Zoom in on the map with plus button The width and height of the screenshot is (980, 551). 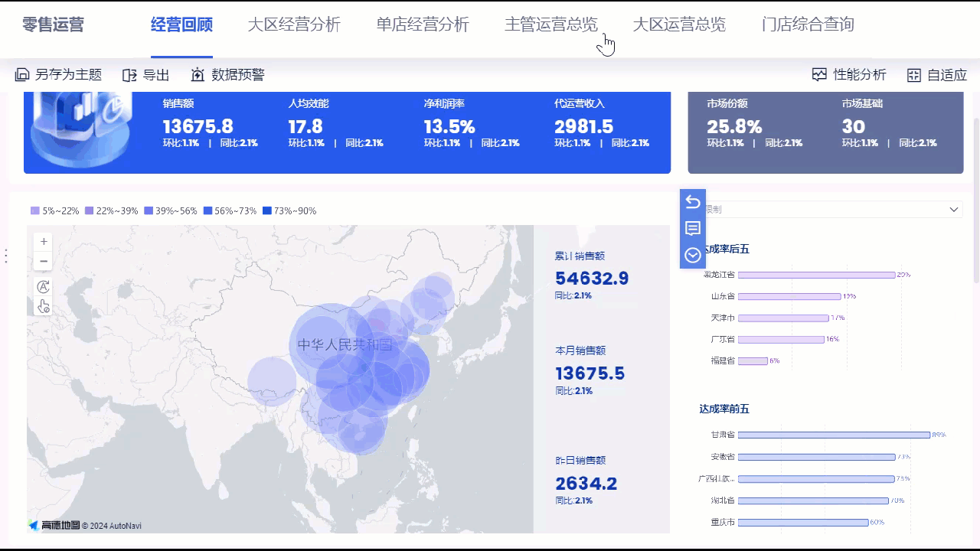(x=44, y=241)
